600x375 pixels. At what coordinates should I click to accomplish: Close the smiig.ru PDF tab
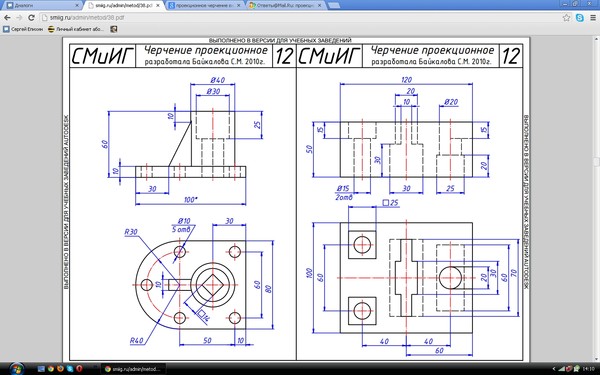point(158,6)
